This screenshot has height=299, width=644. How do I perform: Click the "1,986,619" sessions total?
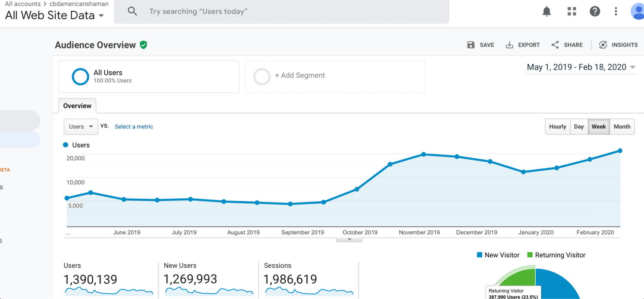[x=290, y=280]
